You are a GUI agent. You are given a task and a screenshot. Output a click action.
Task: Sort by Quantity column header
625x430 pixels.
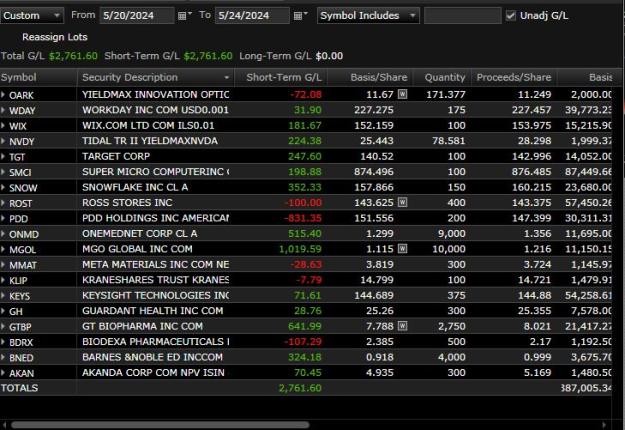(445, 77)
